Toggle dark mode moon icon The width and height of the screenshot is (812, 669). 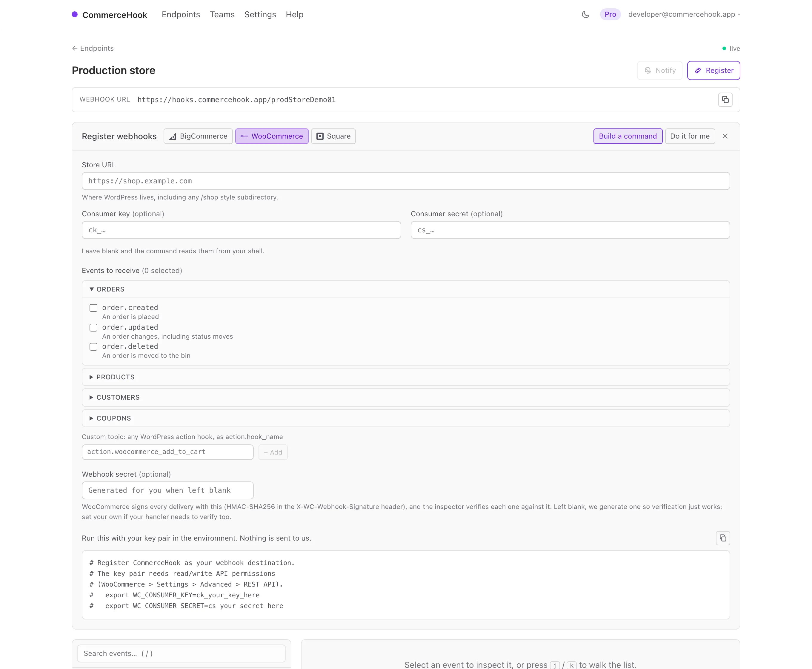585,15
